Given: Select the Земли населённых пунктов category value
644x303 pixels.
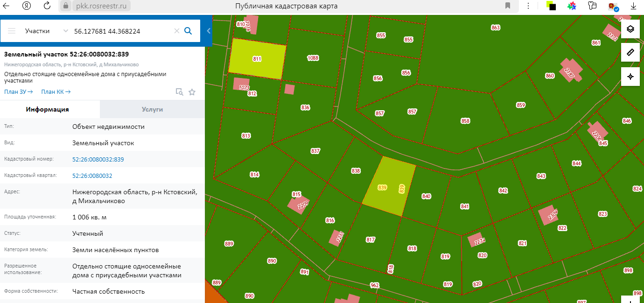Looking at the screenshot, I should tap(116, 250).
